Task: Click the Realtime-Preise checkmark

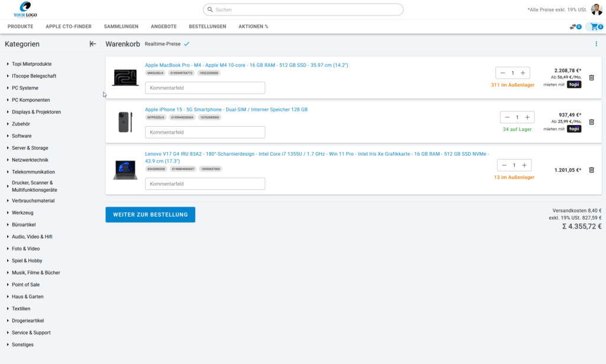Action: pos(186,44)
